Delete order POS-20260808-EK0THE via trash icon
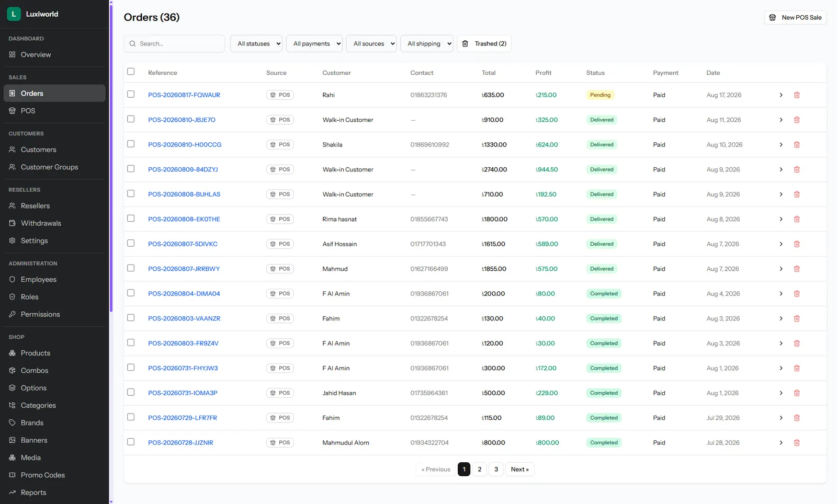 (797, 219)
